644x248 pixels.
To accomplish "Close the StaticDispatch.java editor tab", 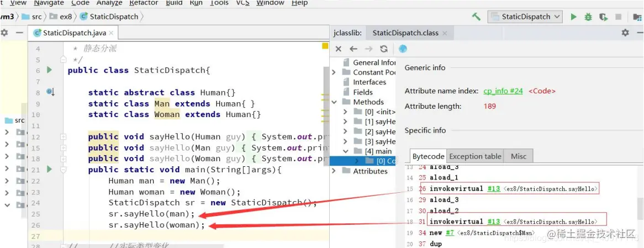I will tap(112, 33).
